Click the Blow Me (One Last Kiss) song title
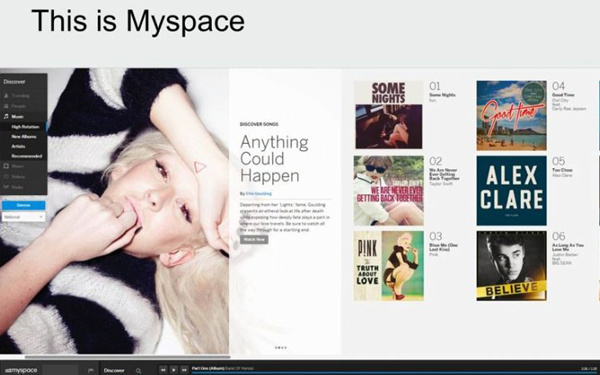 pyautogui.click(x=443, y=247)
